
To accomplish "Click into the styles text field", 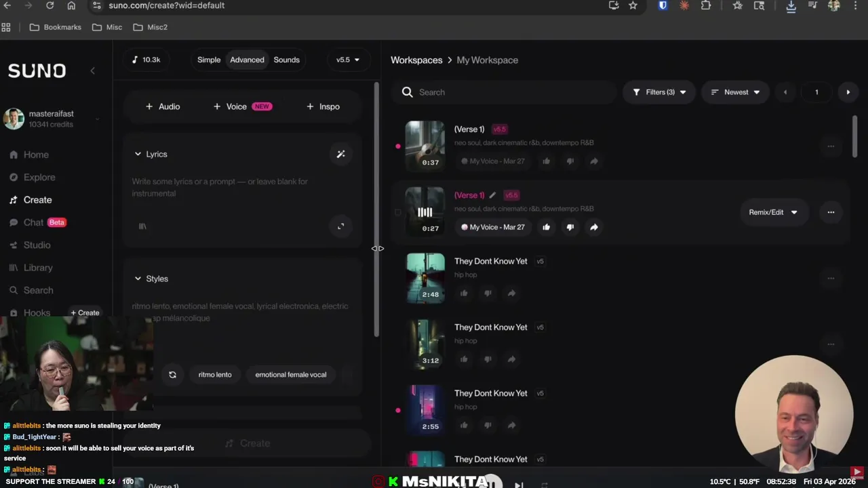I will (x=242, y=312).
